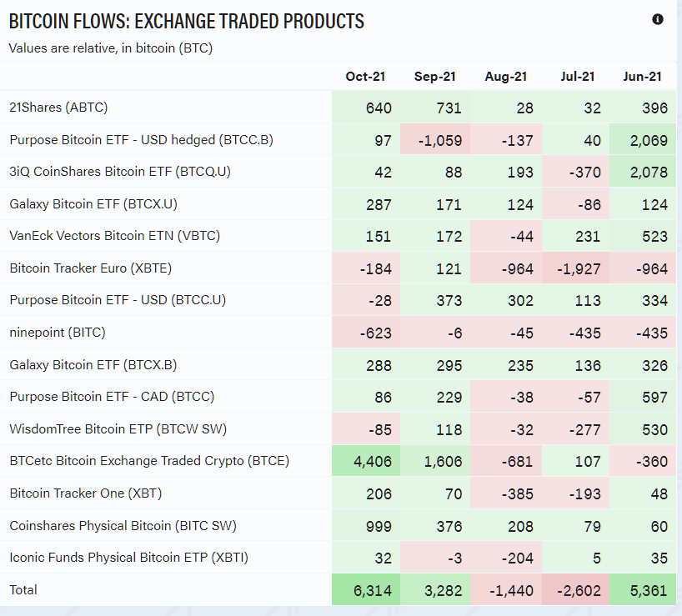
Task: Select the 597 cell in Jun-21
Action: tap(643, 397)
